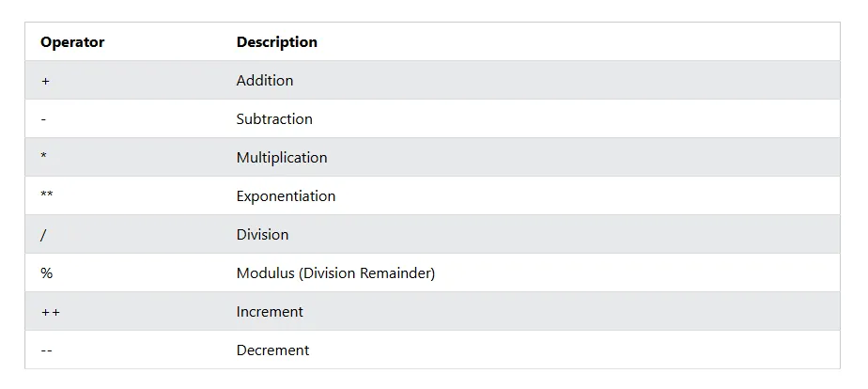Select the Increment description text
Screen dimensions: 868x389
(x=270, y=312)
